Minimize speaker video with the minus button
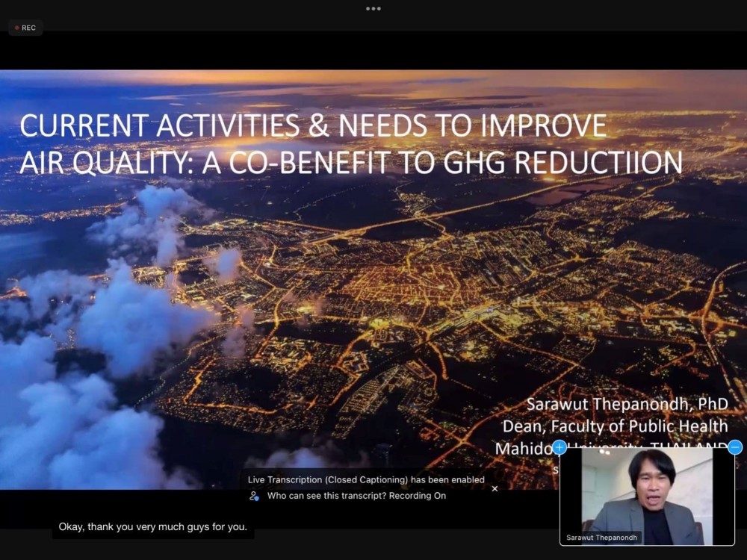This screenshot has width=747, height=560. [735, 447]
